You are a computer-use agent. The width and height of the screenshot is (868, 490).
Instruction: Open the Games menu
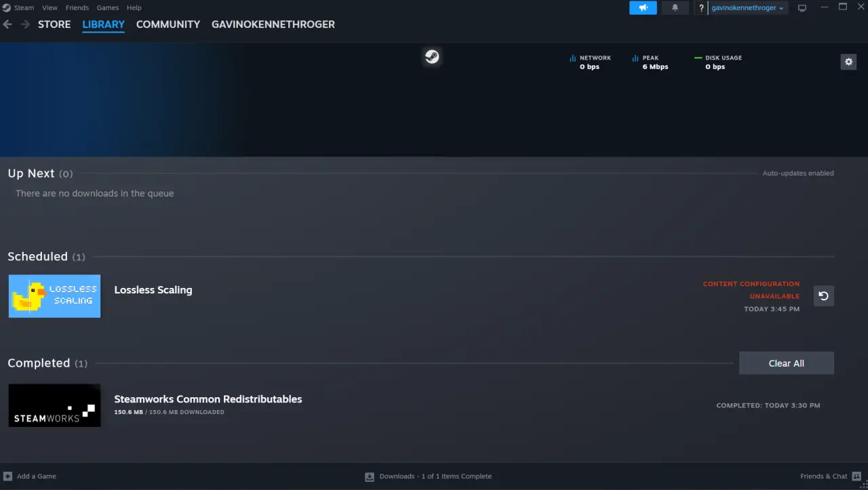pyautogui.click(x=108, y=7)
